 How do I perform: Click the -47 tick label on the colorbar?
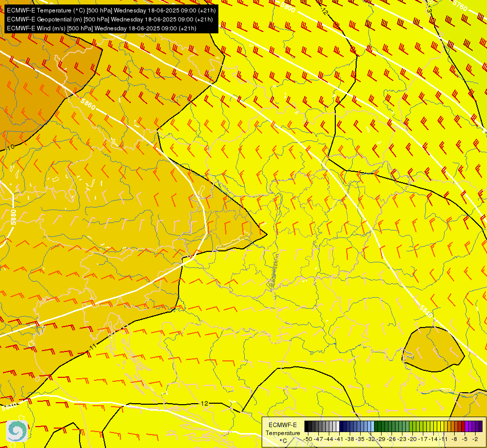[319, 439]
